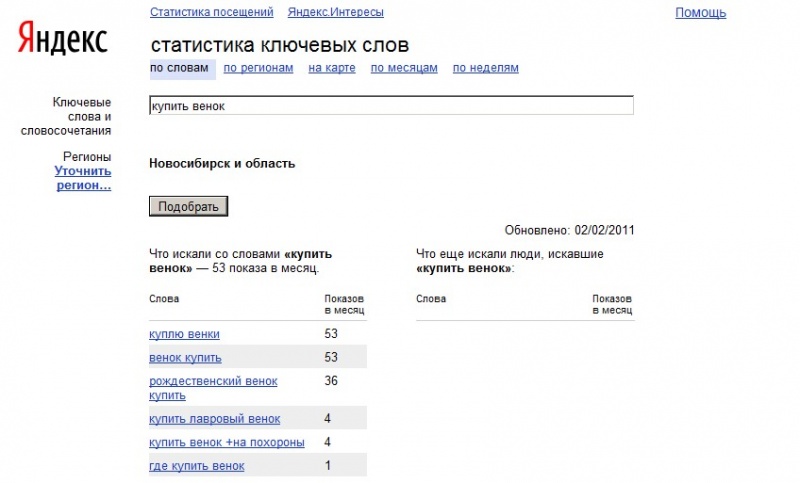
Task: Open the Помощь help link
Action: (x=700, y=13)
